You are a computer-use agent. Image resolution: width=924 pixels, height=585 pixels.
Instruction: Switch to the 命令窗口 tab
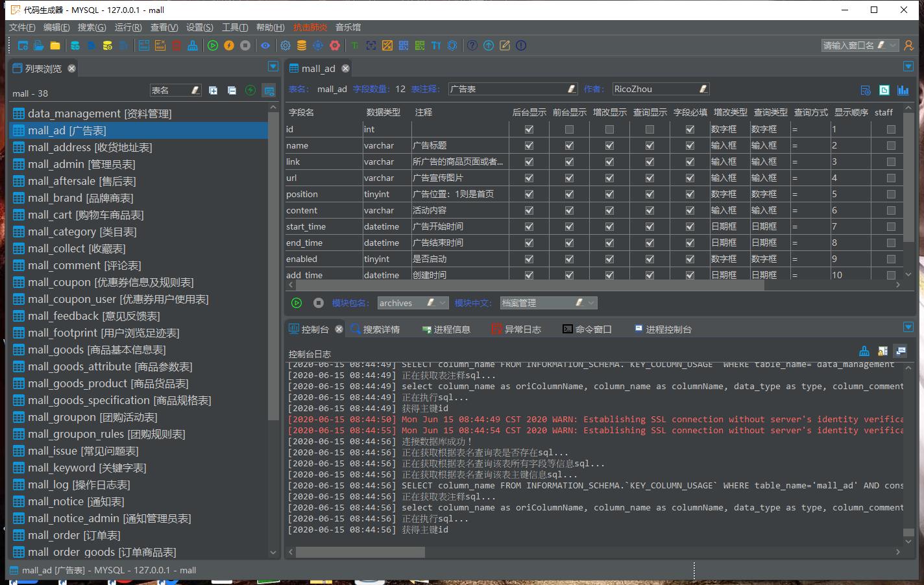tap(587, 329)
